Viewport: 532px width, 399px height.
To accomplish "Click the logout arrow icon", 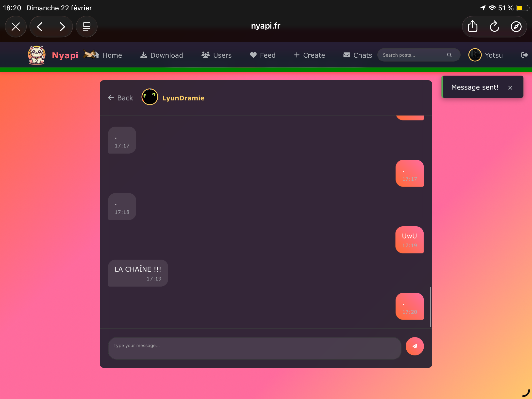I will (x=524, y=55).
